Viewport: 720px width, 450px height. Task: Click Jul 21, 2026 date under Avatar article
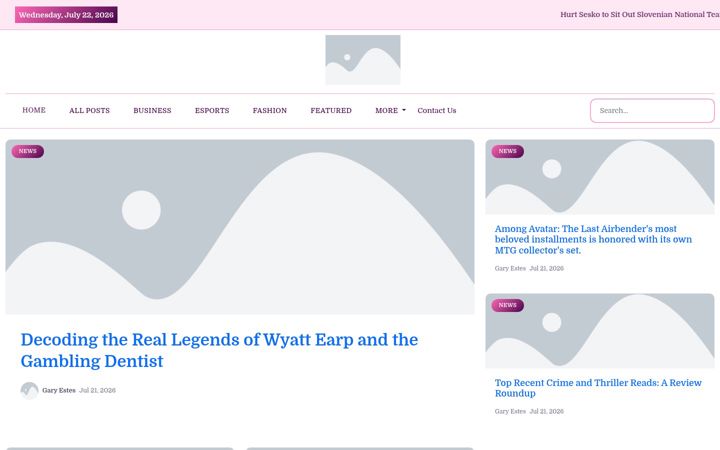tap(546, 269)
